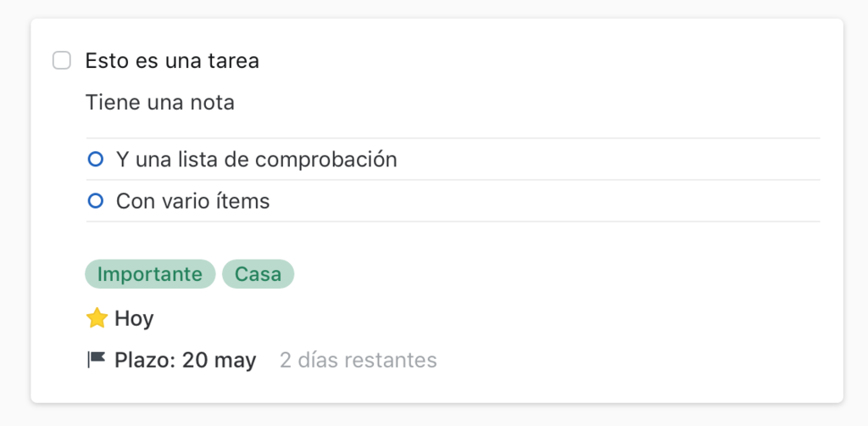Click the blank space right of the task title
The width and height of the screenshot is (868, 426).
[540, 60]
